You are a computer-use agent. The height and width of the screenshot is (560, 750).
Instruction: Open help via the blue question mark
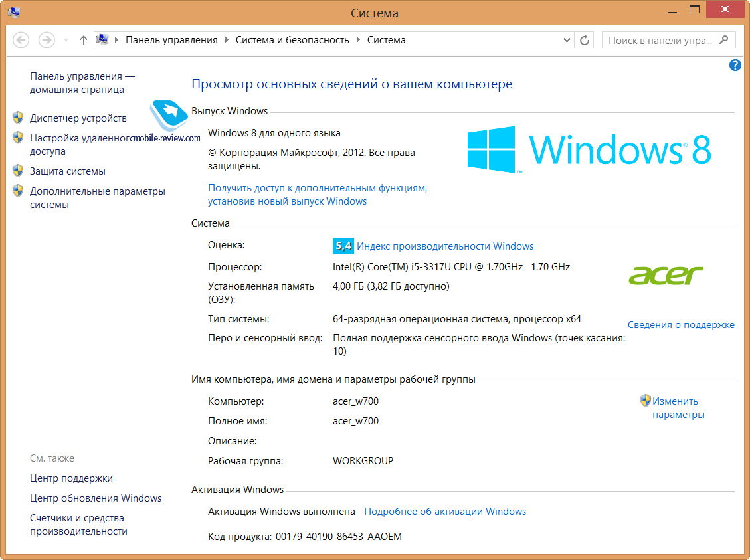click(735, 64)
